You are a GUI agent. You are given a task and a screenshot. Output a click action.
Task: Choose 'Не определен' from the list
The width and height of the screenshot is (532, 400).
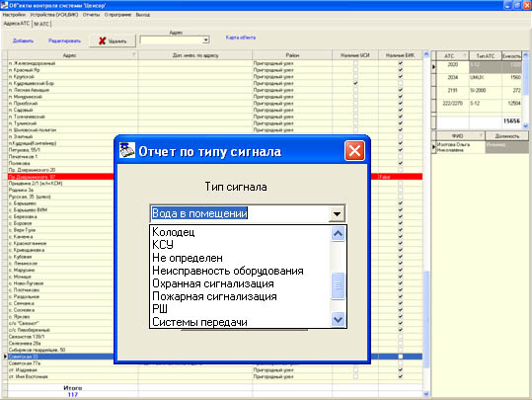pos(188,258)
